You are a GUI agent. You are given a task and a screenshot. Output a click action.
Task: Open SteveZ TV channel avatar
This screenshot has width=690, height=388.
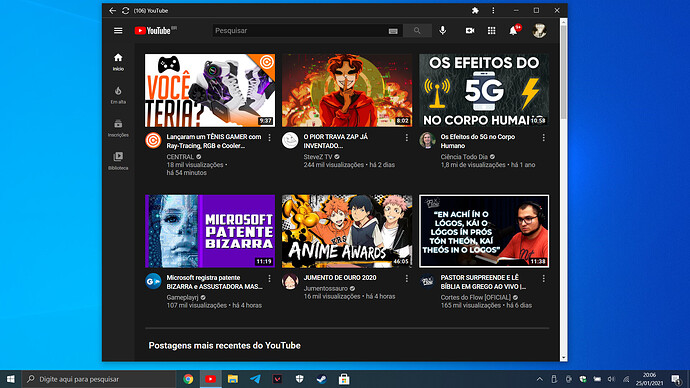290,140
